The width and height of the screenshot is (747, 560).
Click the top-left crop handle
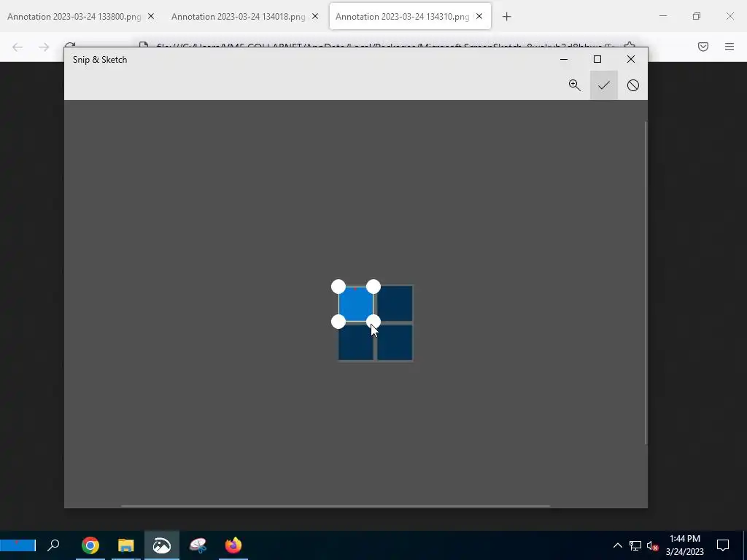338,287
